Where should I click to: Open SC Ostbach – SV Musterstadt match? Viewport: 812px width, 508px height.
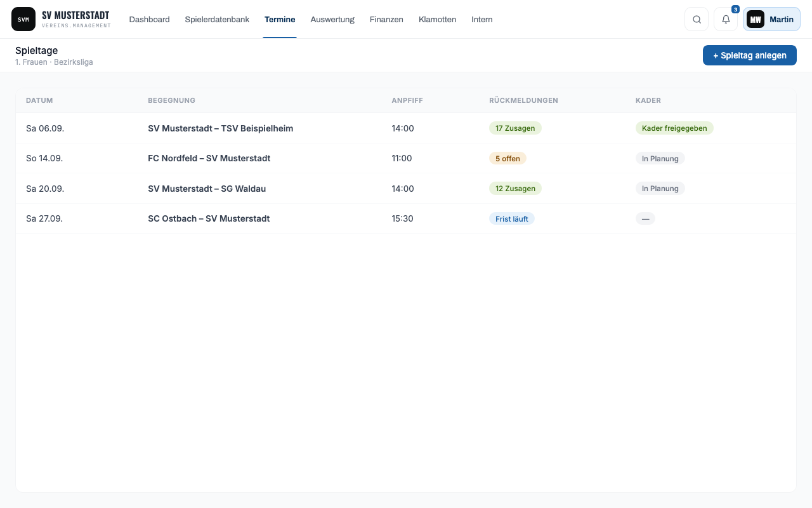click(x=209, y=218)
